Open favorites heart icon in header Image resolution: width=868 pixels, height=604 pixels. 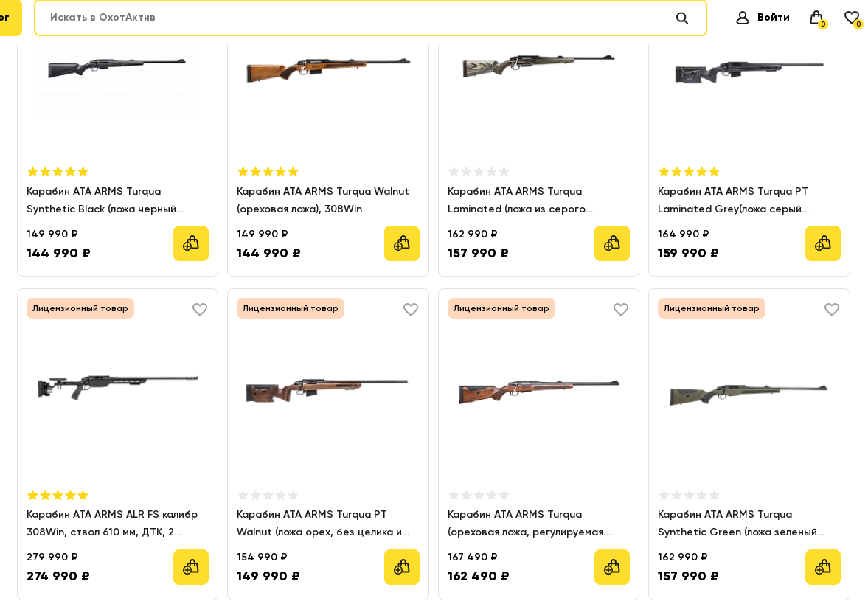852,18
